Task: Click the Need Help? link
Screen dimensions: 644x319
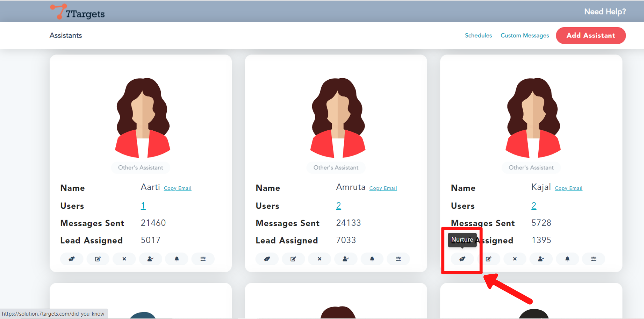Action: pyautogui.click(x=605, y=12)
